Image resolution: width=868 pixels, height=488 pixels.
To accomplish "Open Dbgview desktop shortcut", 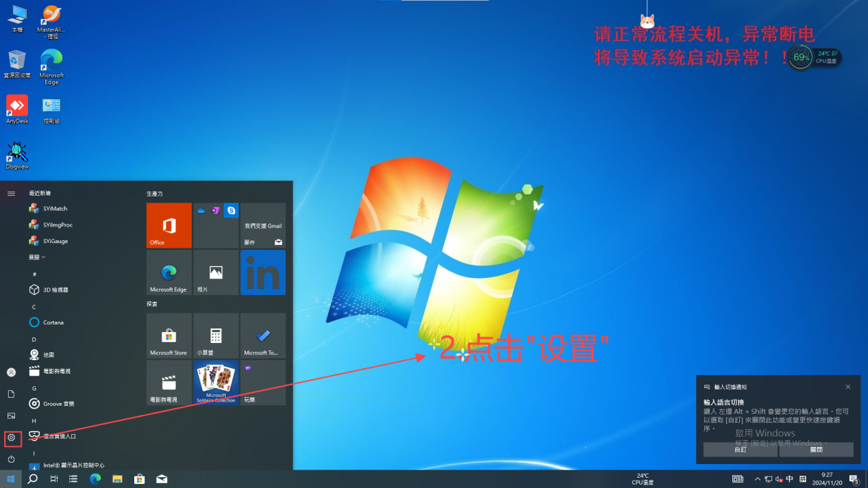I will click(x=17, y=155).
